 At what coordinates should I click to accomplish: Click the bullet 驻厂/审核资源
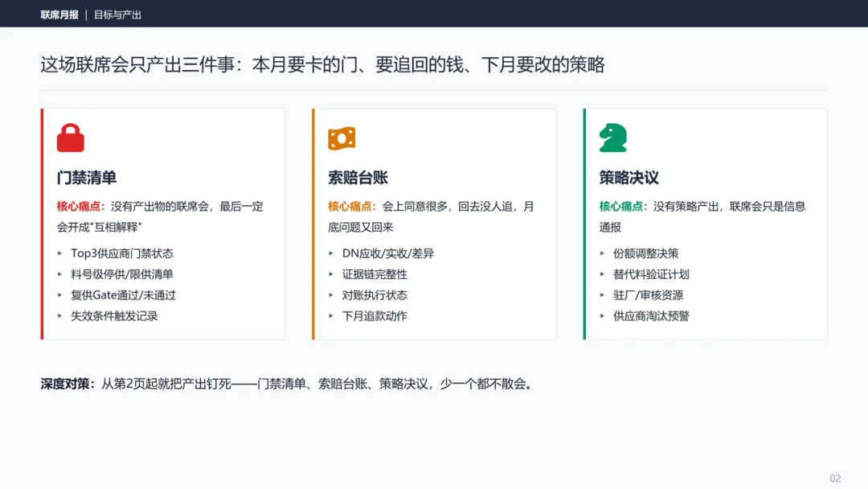click(649, 295)
